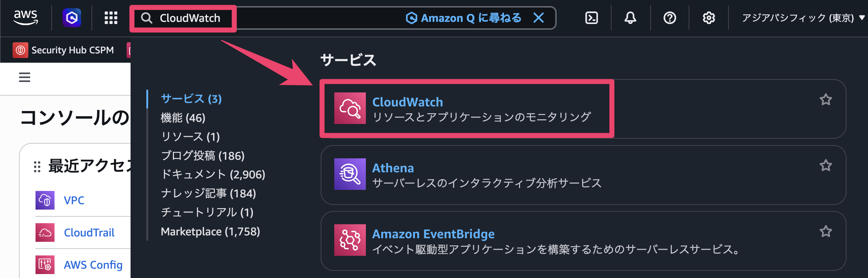Click the VPC icon in recently visited
This screenshot has height=278, width=868.
(x=45, y=200)
